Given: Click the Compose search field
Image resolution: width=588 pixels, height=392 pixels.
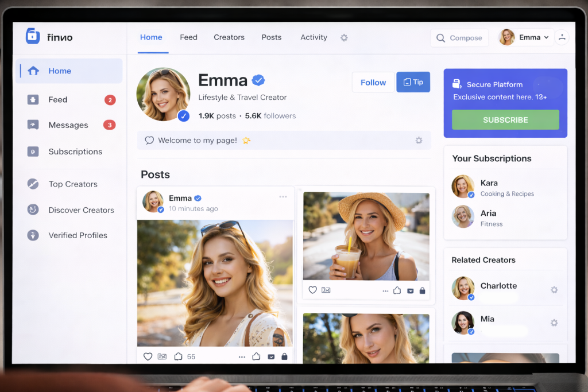Looking at the screenshot, I should point(459,38).
